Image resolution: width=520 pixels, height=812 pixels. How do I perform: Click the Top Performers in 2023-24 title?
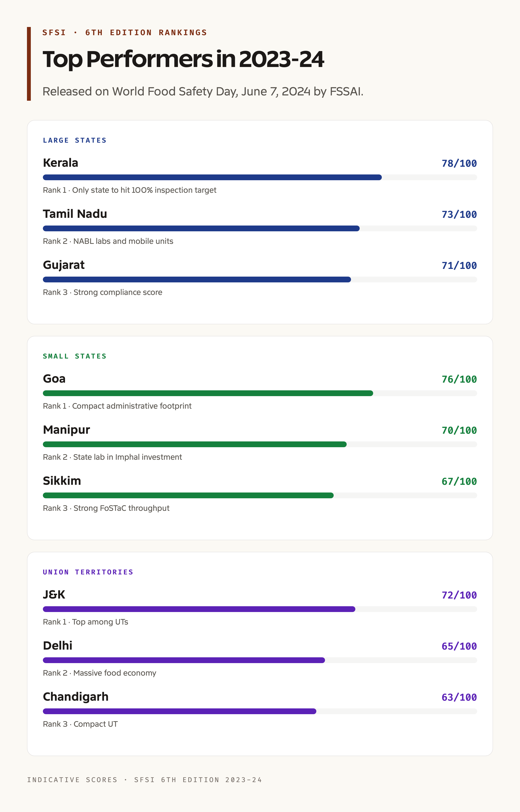[183, 60]
